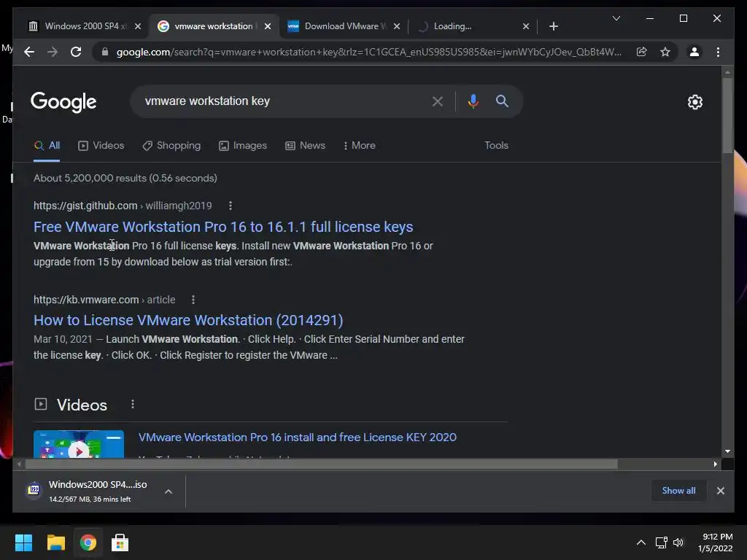Image resolution: width=747 pixels, height=560 pixels.
Task: Show all downloads
Action: click(x=678, y=491)
